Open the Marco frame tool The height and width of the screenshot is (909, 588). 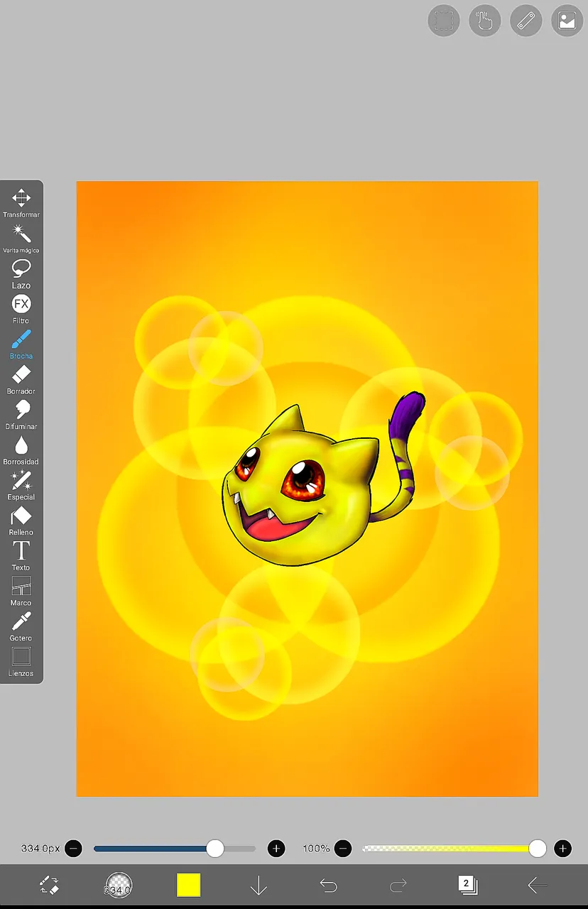click(21, 591)
